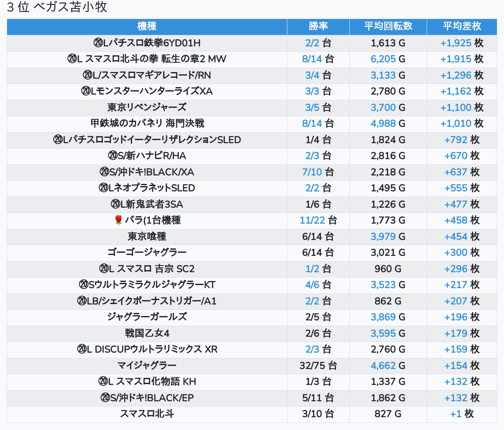Click the 甲鉄城のカバネリ 海門決戦 machine name

point(147,123)
